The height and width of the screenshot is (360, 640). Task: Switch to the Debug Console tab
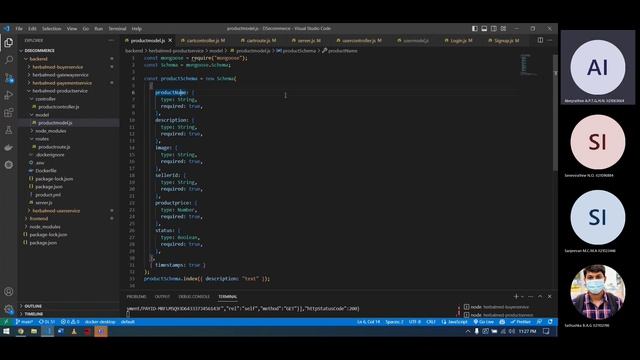[194, 296]
